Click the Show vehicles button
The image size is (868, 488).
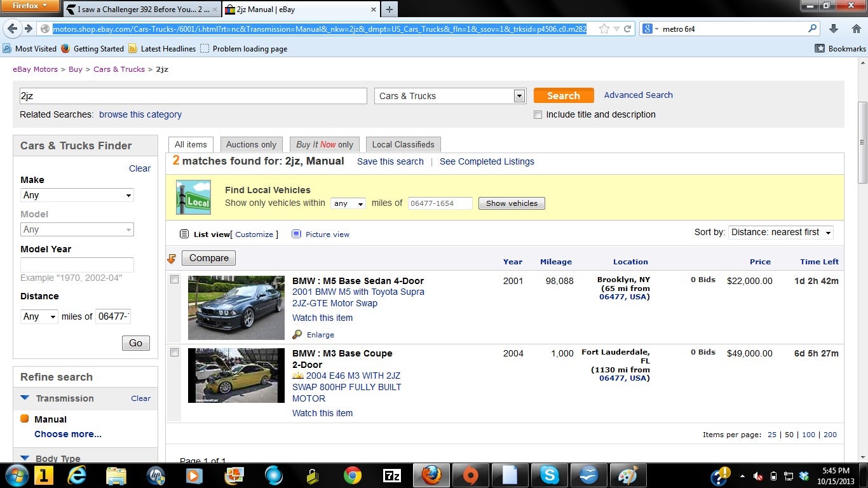click(512, 203)
